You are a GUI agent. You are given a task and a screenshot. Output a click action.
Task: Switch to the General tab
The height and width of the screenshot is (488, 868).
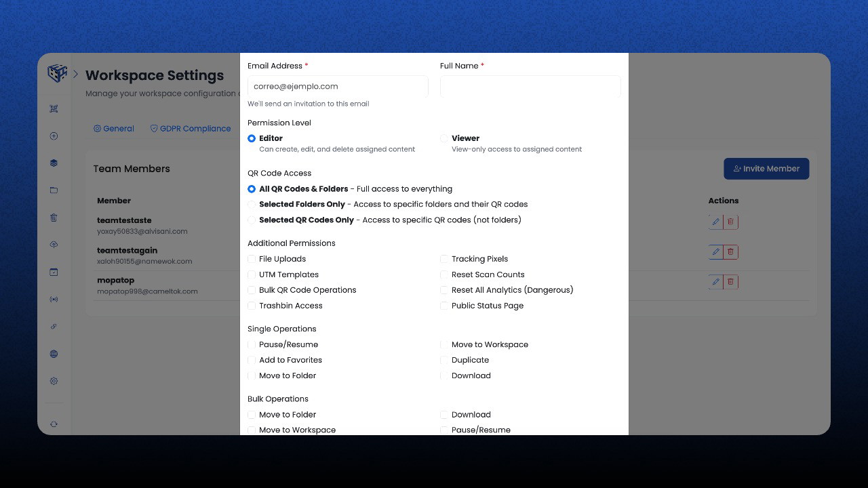click(114, 129)
